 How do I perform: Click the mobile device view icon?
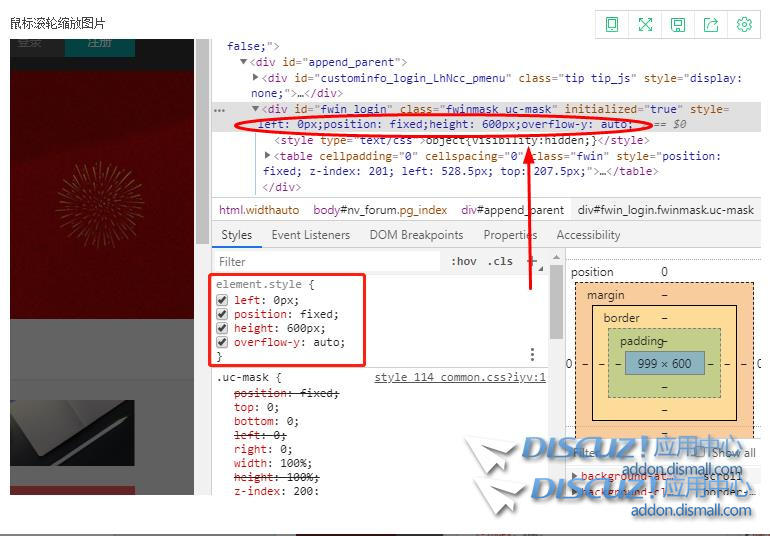click(612, 24)
